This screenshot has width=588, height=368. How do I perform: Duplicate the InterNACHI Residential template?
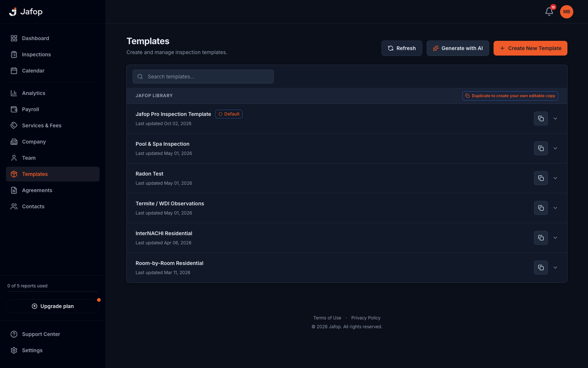(x=541, y=238)
